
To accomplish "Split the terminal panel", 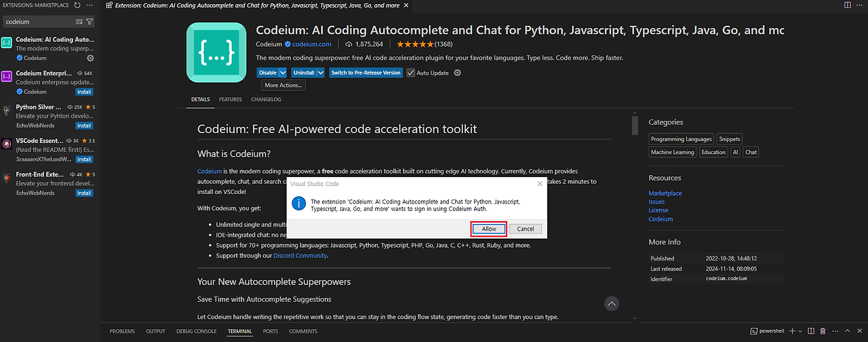I will (812, 331).
